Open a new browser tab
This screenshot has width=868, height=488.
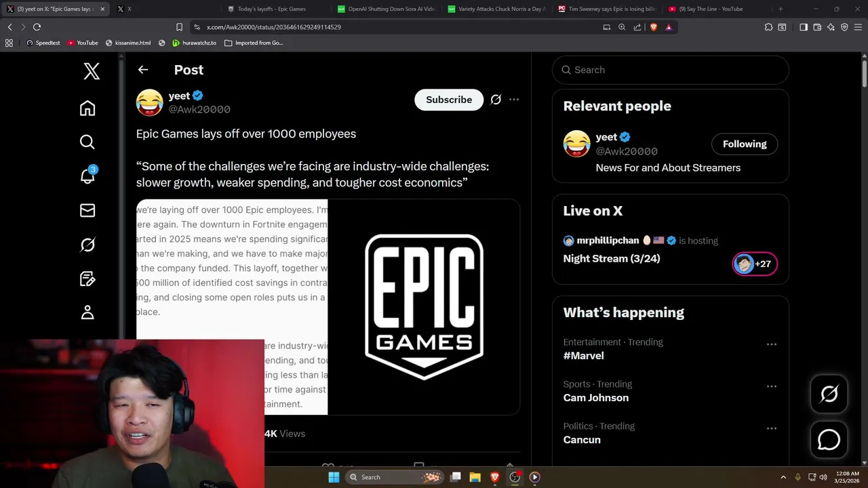[781, 9]
